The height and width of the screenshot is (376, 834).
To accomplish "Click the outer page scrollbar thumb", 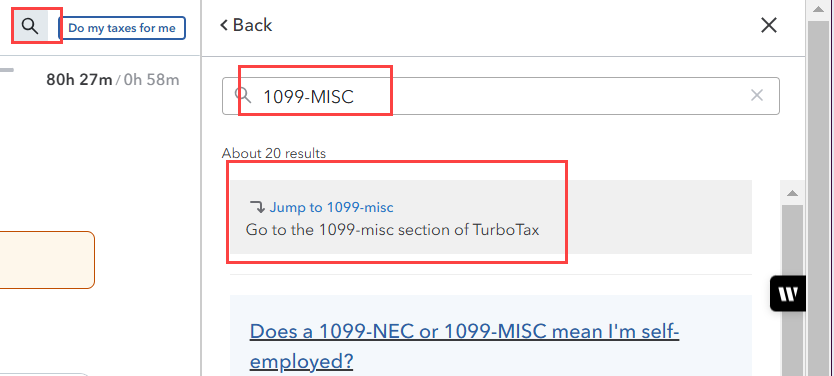I will [820, 198].
